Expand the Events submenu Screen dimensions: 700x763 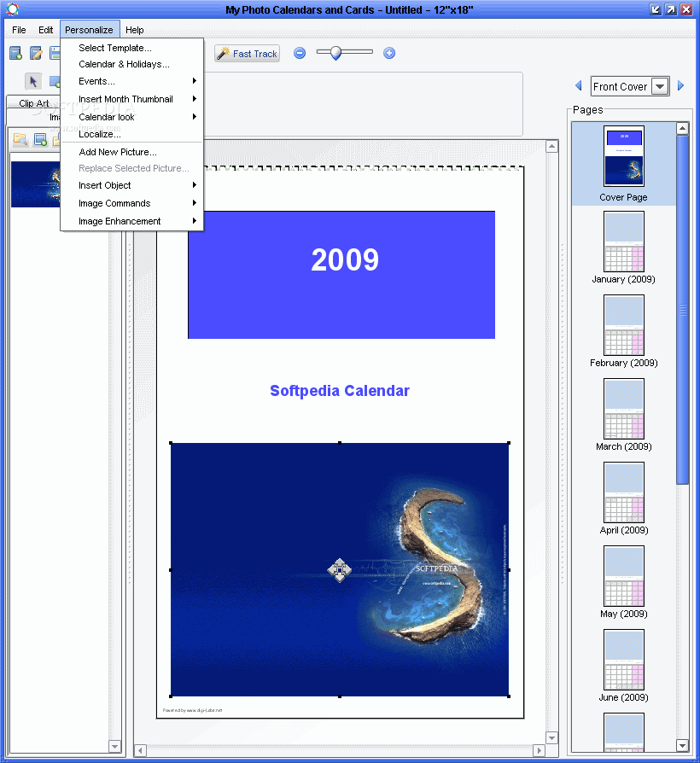pyautogui.click(x=131, y=81)
